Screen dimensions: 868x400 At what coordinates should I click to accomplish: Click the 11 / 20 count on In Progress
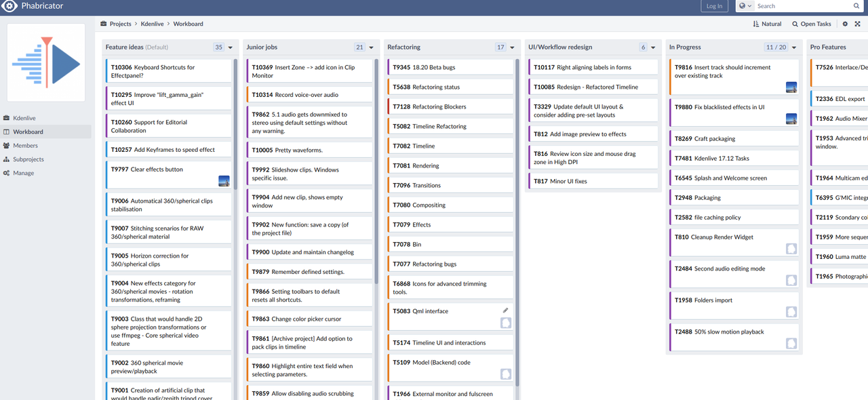tap(776, 47)
